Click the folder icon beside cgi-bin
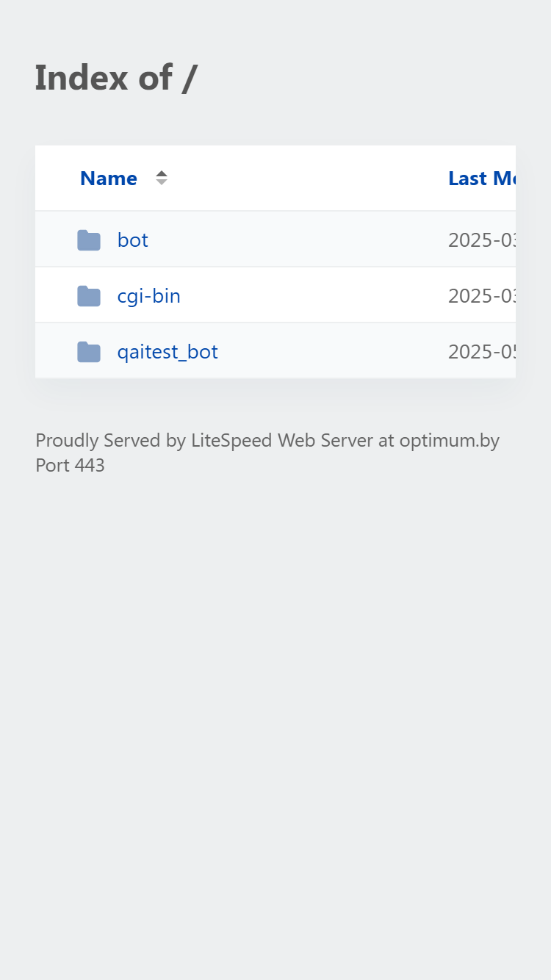 [x=89, y=296]
